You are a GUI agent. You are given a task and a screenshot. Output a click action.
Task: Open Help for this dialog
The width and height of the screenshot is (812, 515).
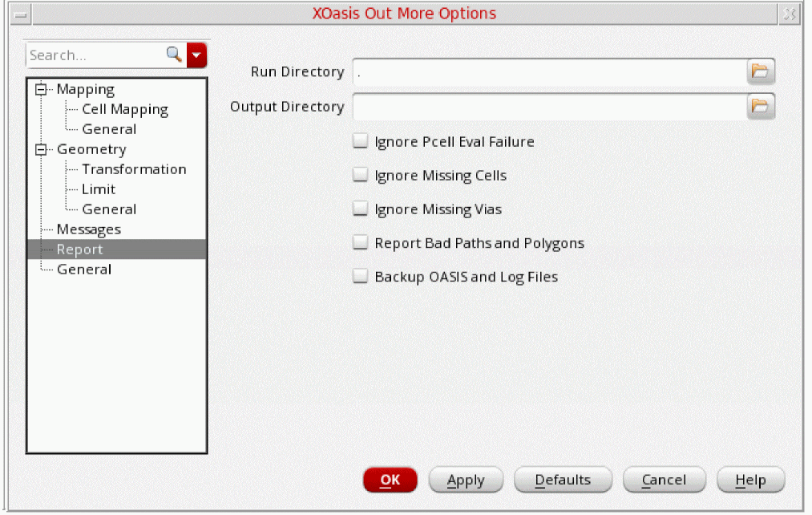coord(750,480)
